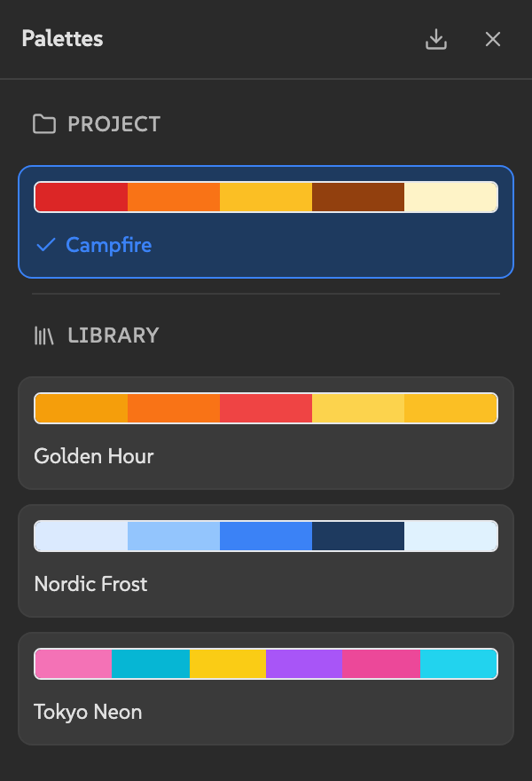This screenshot has height=781, width=532.
Task: Open the Campfire palette
Action: click(x=266, y=222)
